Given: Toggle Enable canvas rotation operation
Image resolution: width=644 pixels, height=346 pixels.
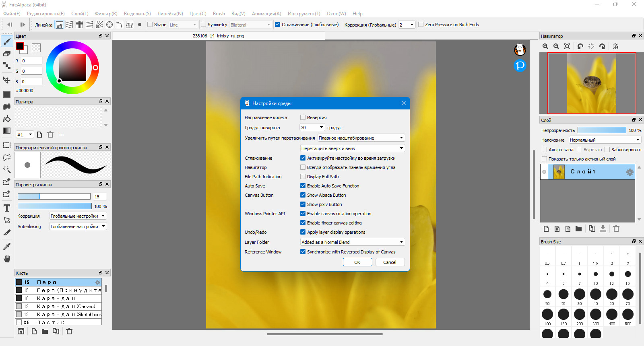Looking at the screenshot, I should point(303,214).
